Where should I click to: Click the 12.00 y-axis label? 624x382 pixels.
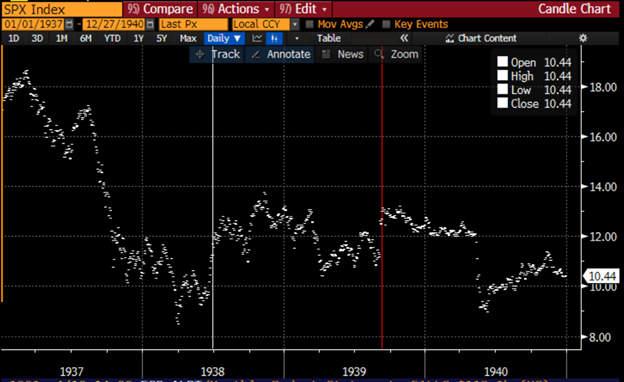pyautogui.click(x=603, y=237)
